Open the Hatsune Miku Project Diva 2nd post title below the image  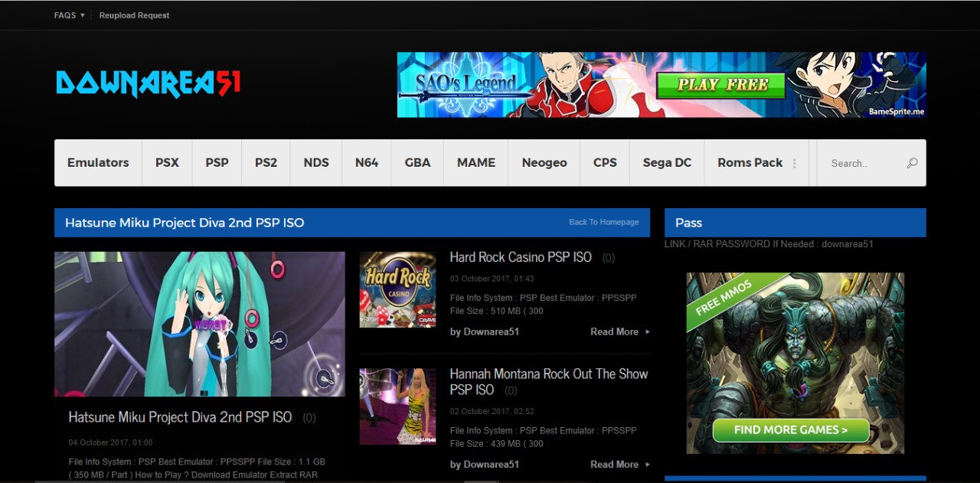(180, 417)
